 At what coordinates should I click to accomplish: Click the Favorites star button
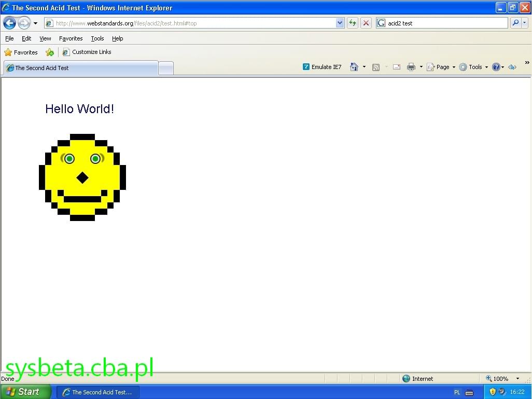[21, 52]
